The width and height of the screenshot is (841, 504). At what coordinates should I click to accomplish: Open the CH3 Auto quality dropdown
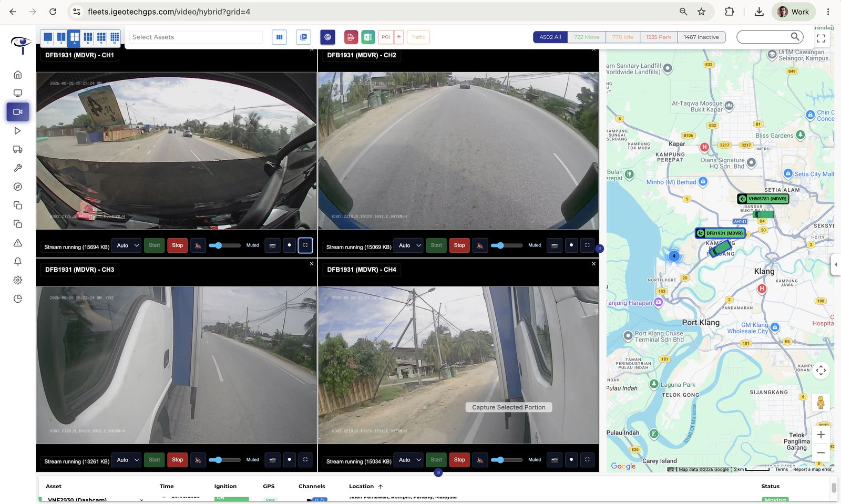click(x=127, y=460)
